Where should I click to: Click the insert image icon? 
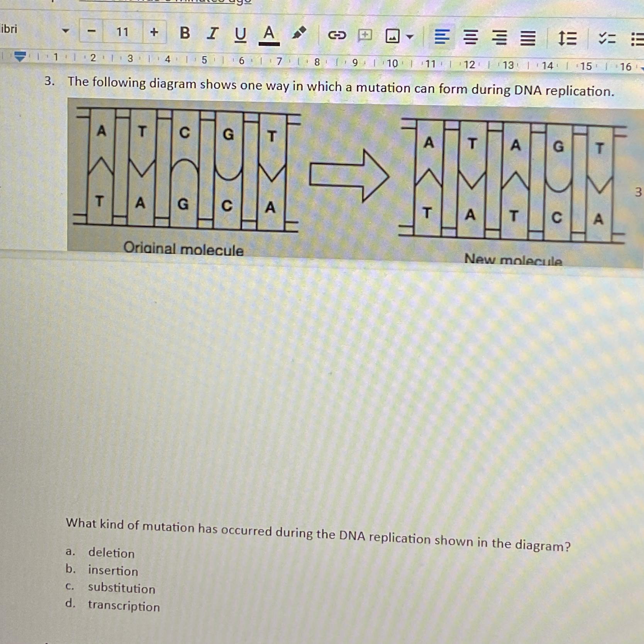[x=393, y=36]
